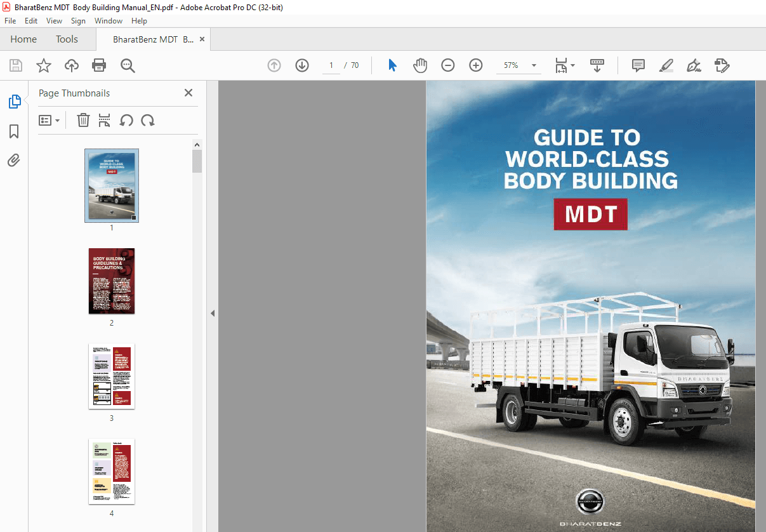The image size is (766, 532).
Task: Open the Comment tool
Action: pyautogui.click(x=638, y=65)
